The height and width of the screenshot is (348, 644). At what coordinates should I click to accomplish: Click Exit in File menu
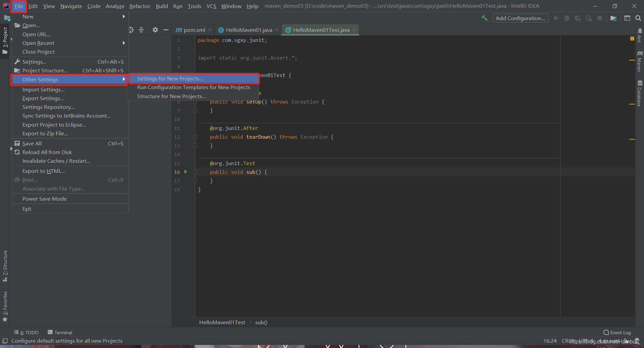coord(70,209)
